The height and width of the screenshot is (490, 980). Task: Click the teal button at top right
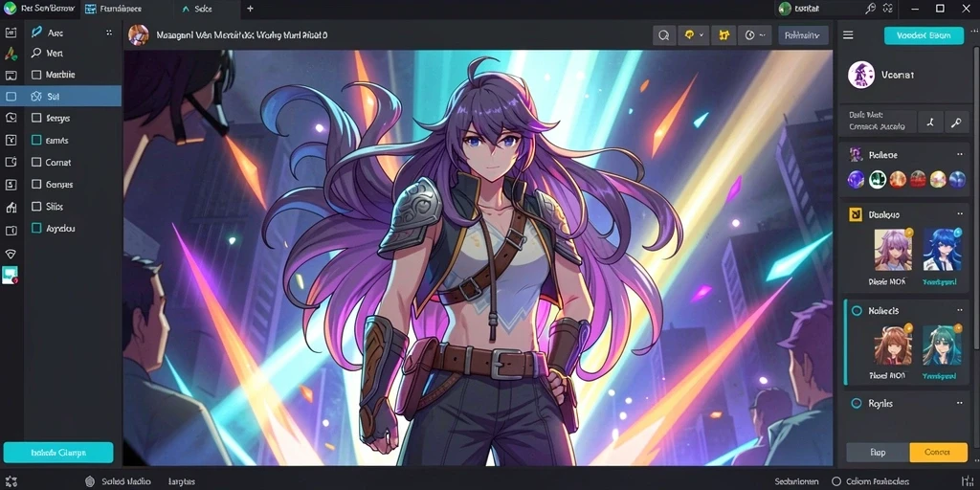pos(924,35)
